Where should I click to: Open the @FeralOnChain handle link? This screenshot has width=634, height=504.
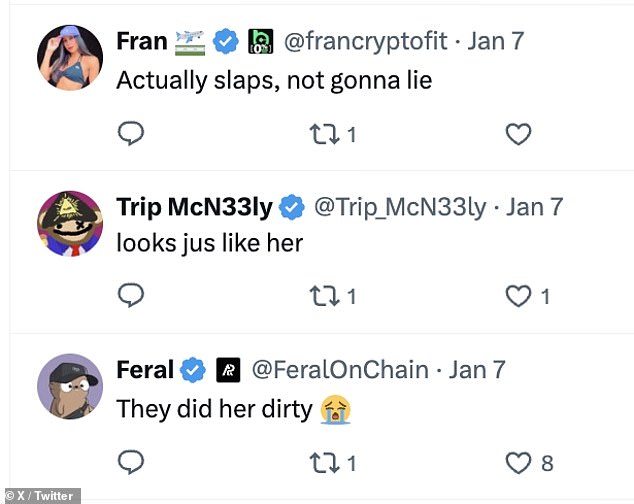[340, 371]
